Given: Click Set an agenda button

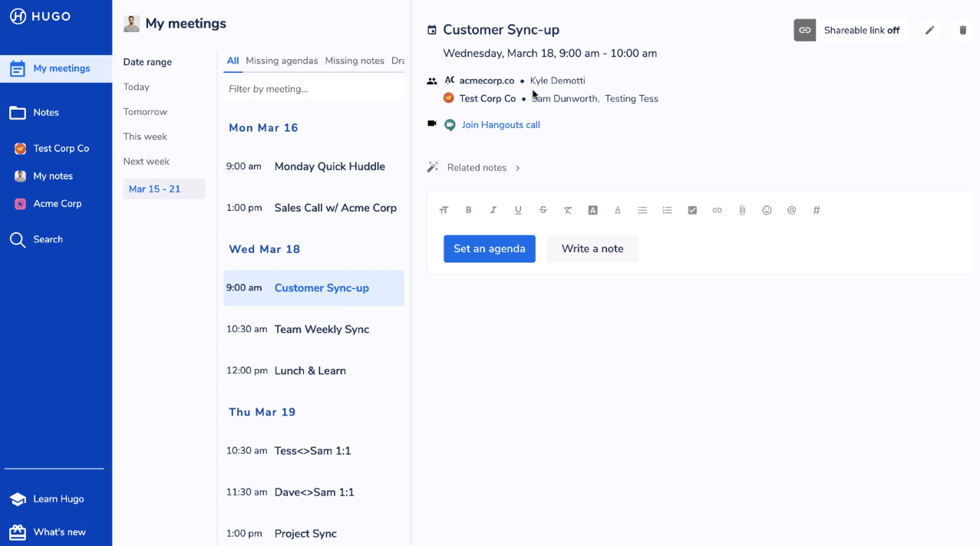Looking at the screenshot, I should tap(489, 248).
